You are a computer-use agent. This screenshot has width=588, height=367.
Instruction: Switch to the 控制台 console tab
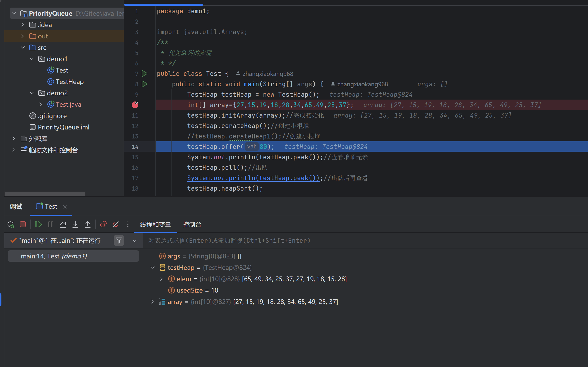point(192,225)
